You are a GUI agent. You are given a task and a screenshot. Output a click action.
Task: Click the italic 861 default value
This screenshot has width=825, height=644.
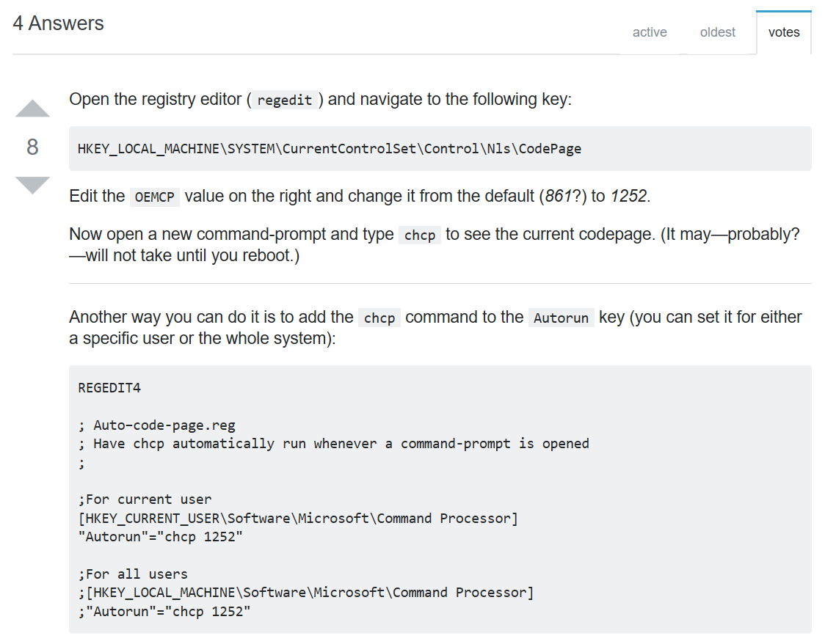[558, 197]
